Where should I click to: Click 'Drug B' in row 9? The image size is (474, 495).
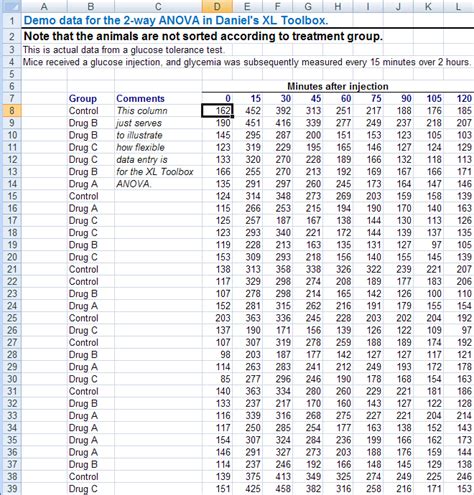tap(83, 123)
